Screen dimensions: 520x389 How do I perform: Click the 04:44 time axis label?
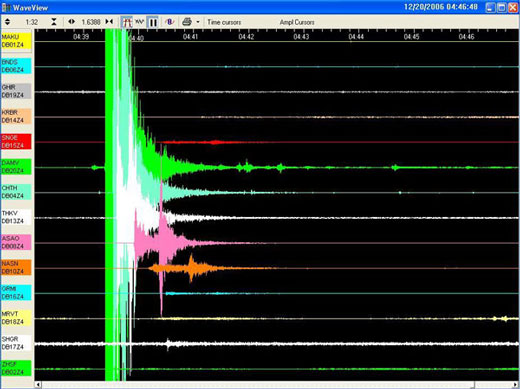tap(356, 37)
